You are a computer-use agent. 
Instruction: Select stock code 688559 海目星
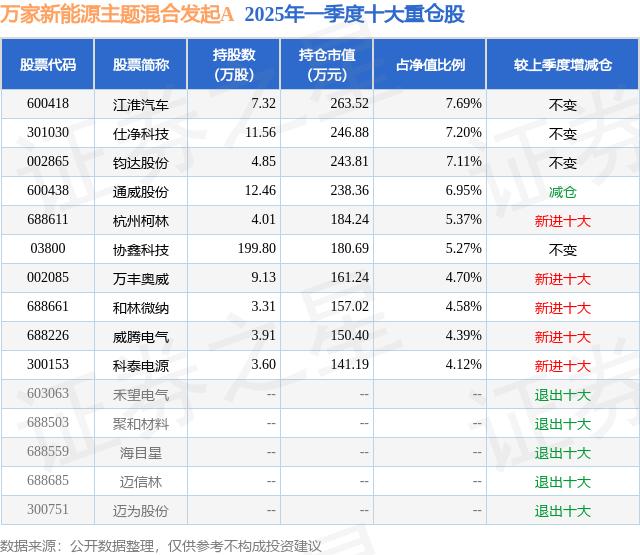(x=48, y=451)
